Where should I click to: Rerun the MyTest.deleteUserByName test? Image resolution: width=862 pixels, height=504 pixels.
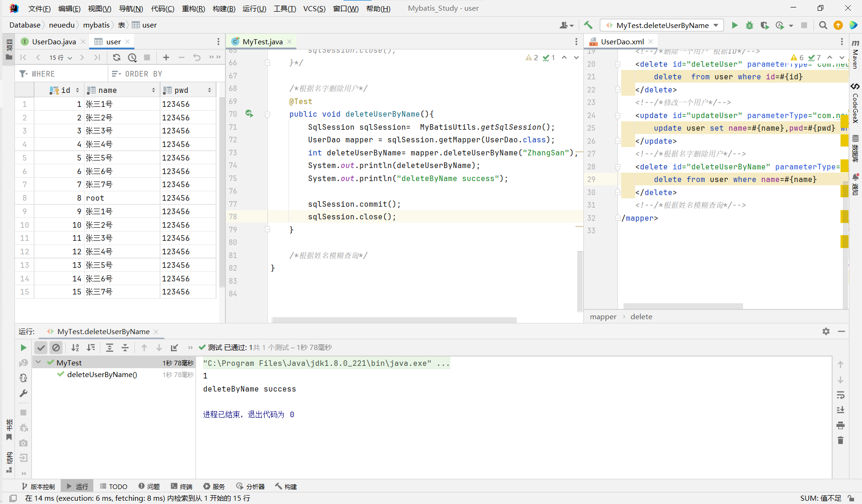pyautogui.click(x=23, y=348)
